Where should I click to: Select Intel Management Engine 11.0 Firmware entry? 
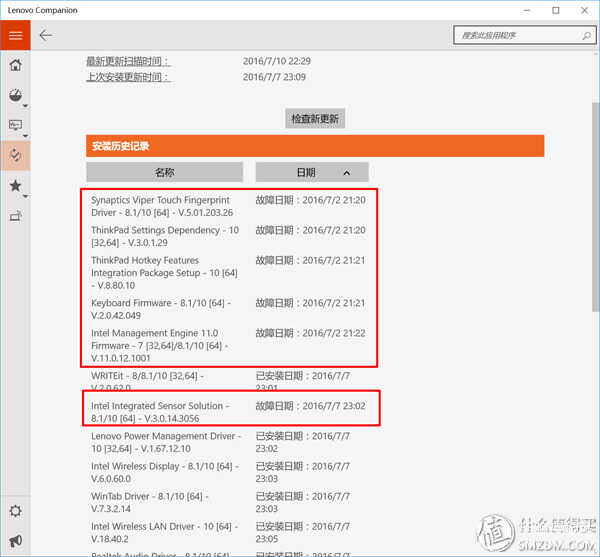(x=160, y=345)
